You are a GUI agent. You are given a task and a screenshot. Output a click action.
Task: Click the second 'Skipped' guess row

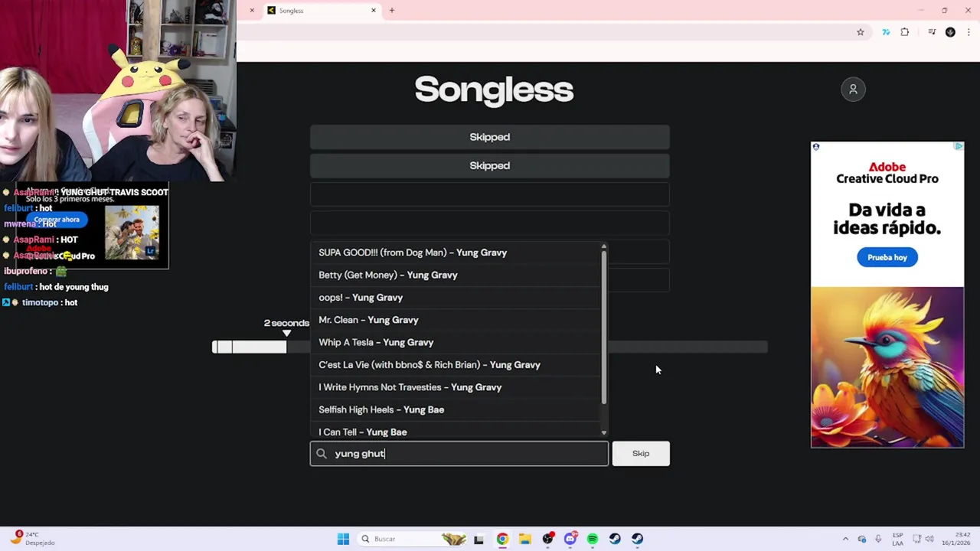click(x=490, y=165)
